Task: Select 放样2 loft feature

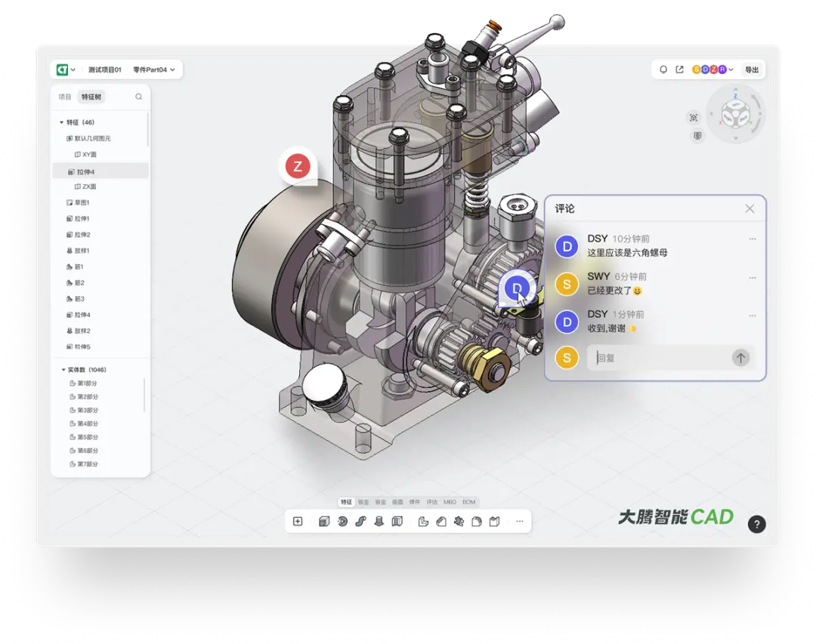Action: coord(78,331)
